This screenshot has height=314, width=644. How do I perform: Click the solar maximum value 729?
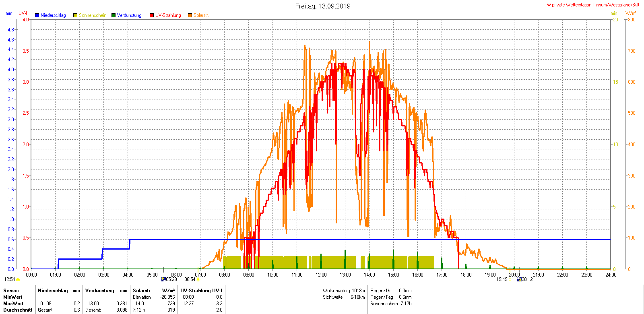pos(171,304)
